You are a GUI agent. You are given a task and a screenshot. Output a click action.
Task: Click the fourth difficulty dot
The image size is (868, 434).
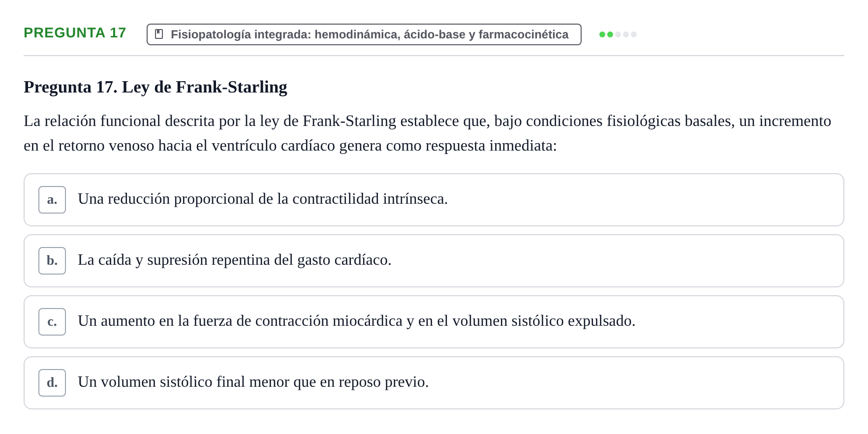626,34
